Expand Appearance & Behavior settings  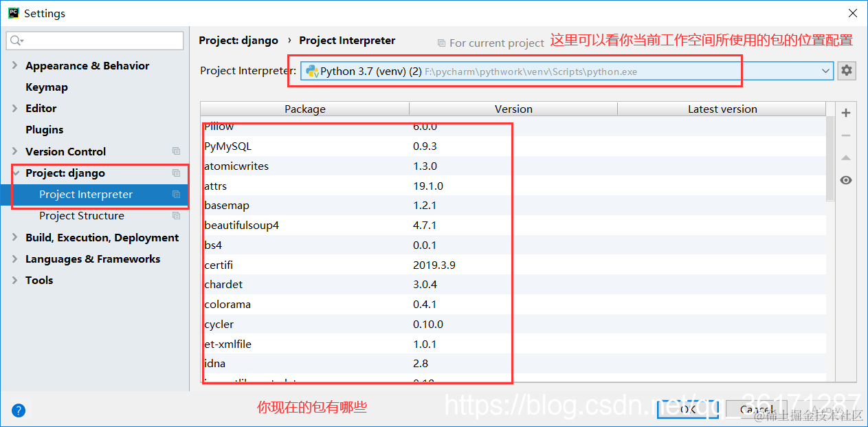(x=15, y=65)
